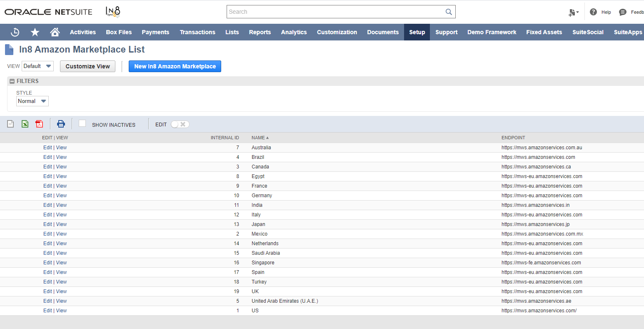Viewport: 644px width, 329px height.
Task: Click the name cell France
Action: pyautogui.click(x=259, y=186)
